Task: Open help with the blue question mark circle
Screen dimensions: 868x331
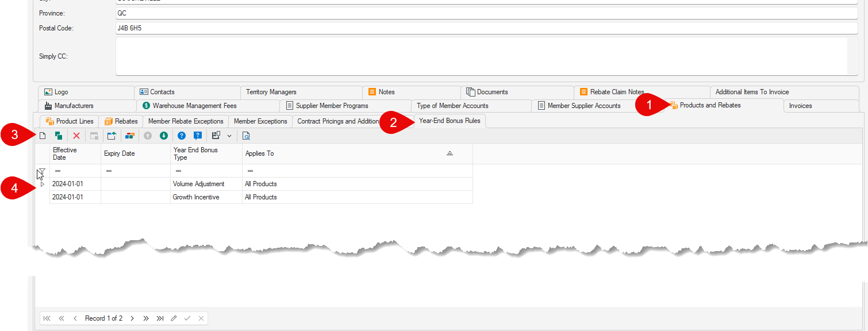Action: tap(182, 136)
